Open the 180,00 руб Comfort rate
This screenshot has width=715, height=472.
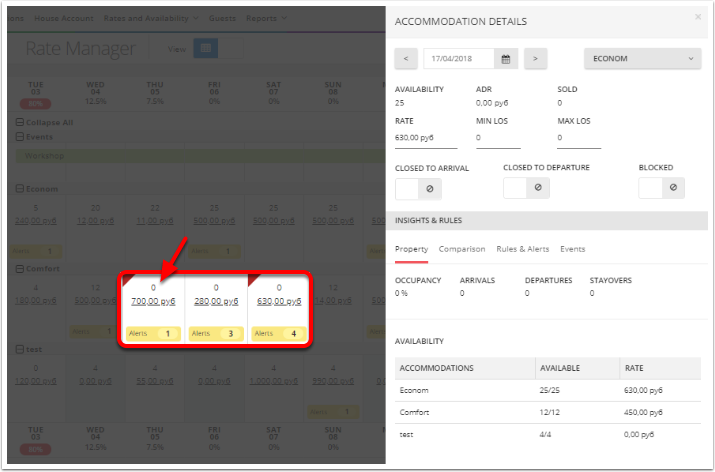click(x=36, y=301)
